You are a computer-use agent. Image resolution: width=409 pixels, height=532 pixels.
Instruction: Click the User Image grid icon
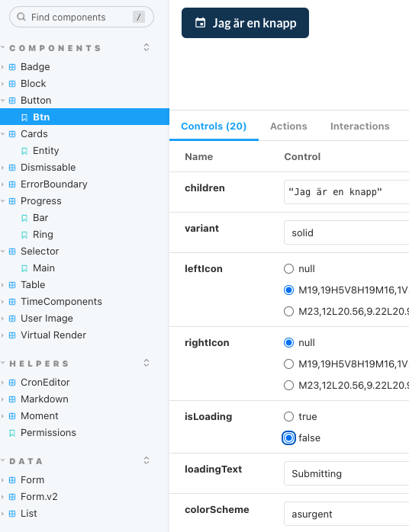(12, 319)
